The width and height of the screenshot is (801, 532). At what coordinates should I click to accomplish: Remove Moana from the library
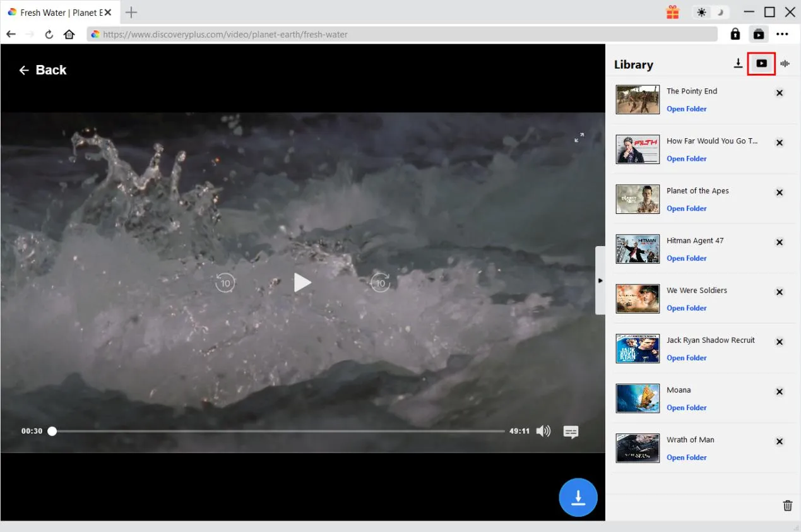pos(779,392)
